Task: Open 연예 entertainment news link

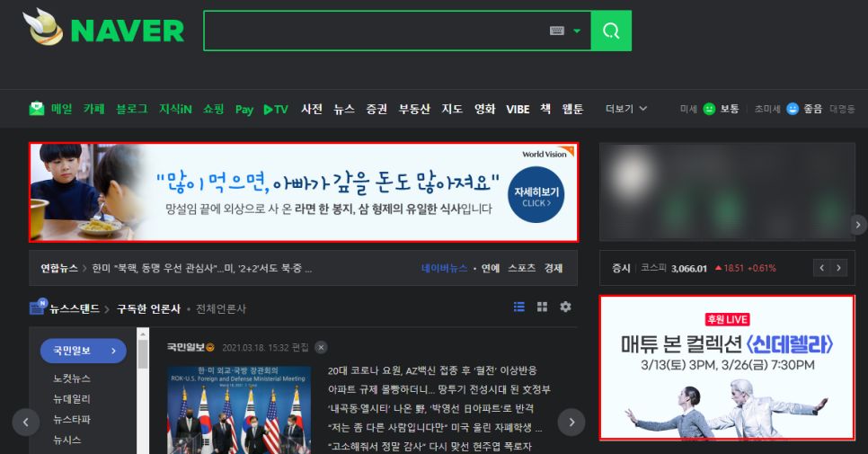Action: [x=490, y=268]
